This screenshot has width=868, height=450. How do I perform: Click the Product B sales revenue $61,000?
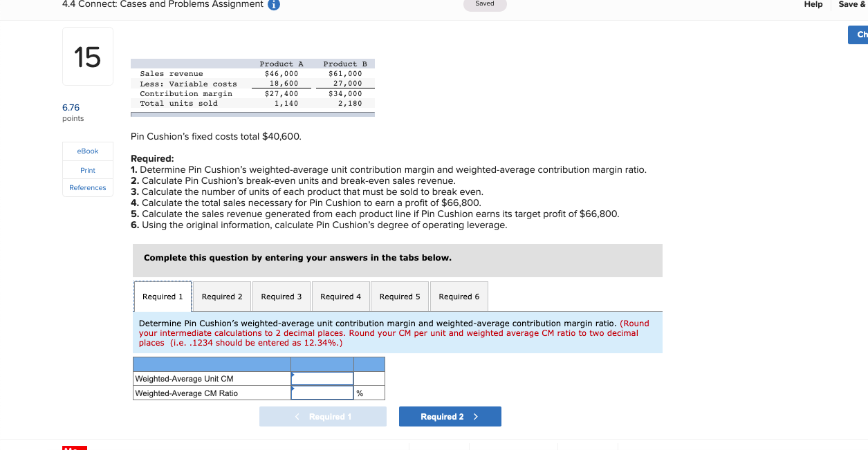pos(345,74)
